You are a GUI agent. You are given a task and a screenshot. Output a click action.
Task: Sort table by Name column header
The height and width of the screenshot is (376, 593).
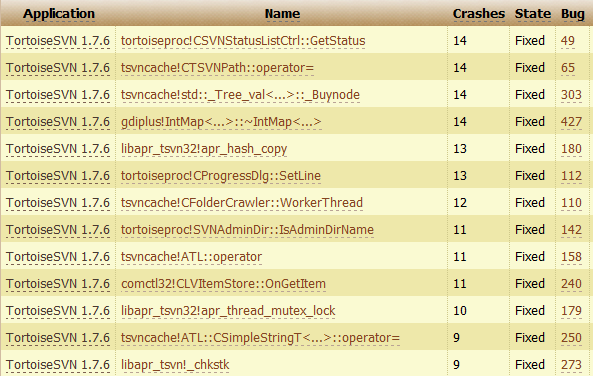(x=282, y=14)
